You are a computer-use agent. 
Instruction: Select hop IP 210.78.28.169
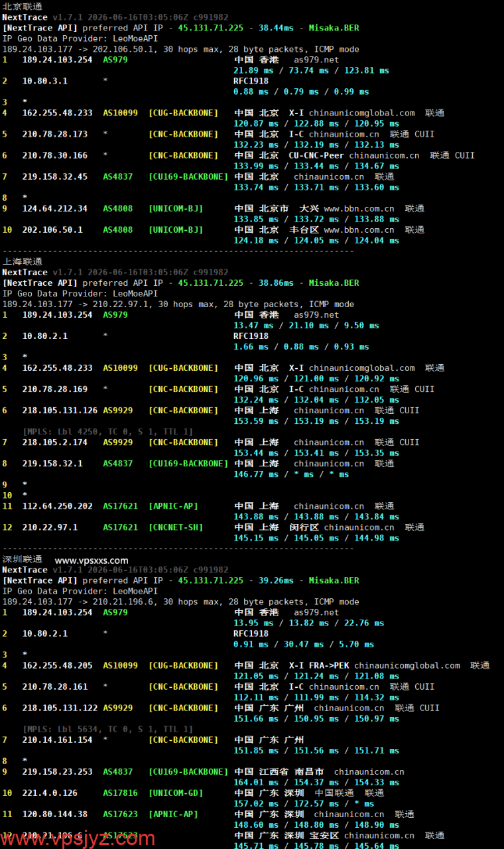tap(55, 389)
